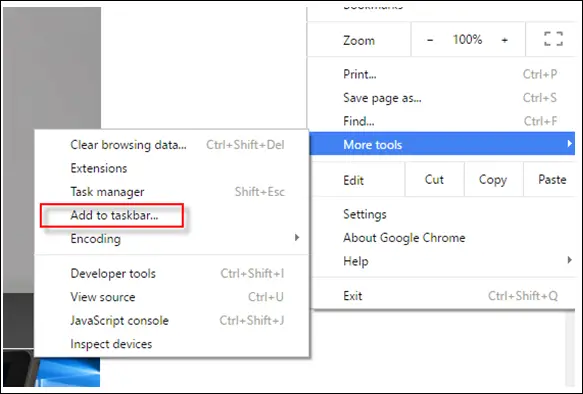Decrease zoom with the minus button

(x=430, y=39)
